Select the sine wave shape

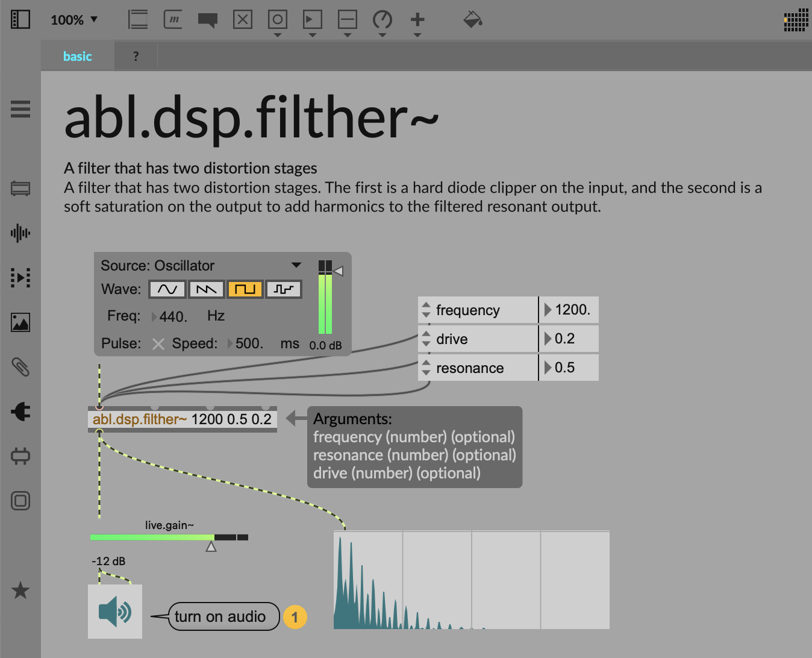[x=167, y=290]
